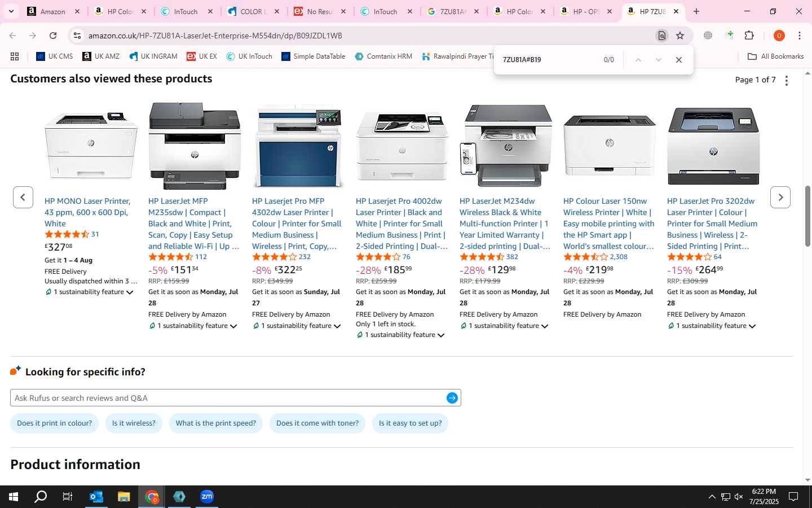Jump to previous find result
The image size is (812, 508).
(638, 60)
